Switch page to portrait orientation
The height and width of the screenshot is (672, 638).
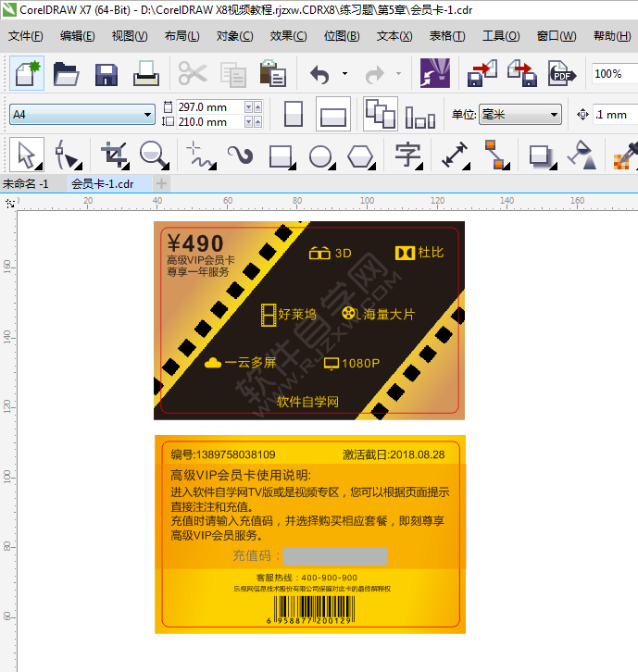[294, 115]
